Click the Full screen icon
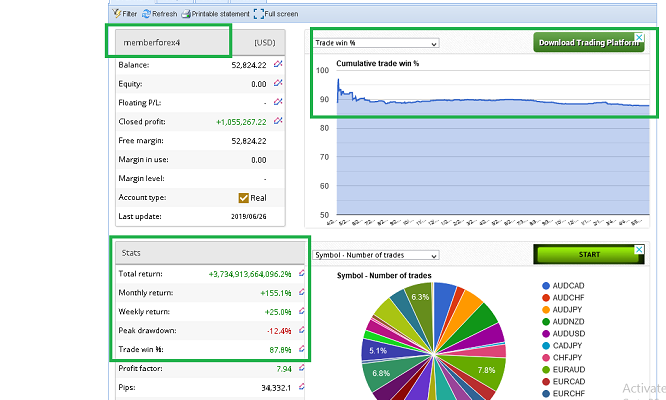The image size is (666, 400). (x=260, y=14)
